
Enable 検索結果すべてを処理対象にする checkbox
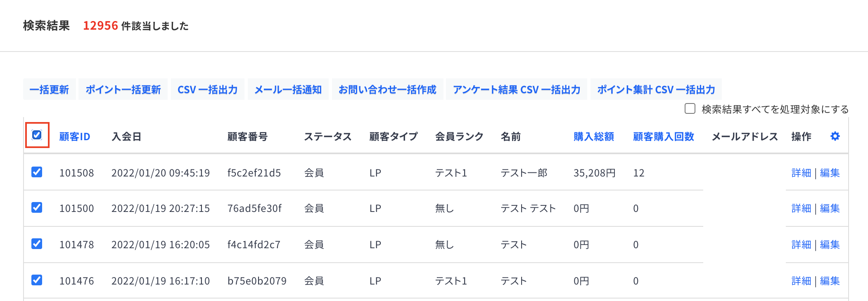tap(690, 108)
